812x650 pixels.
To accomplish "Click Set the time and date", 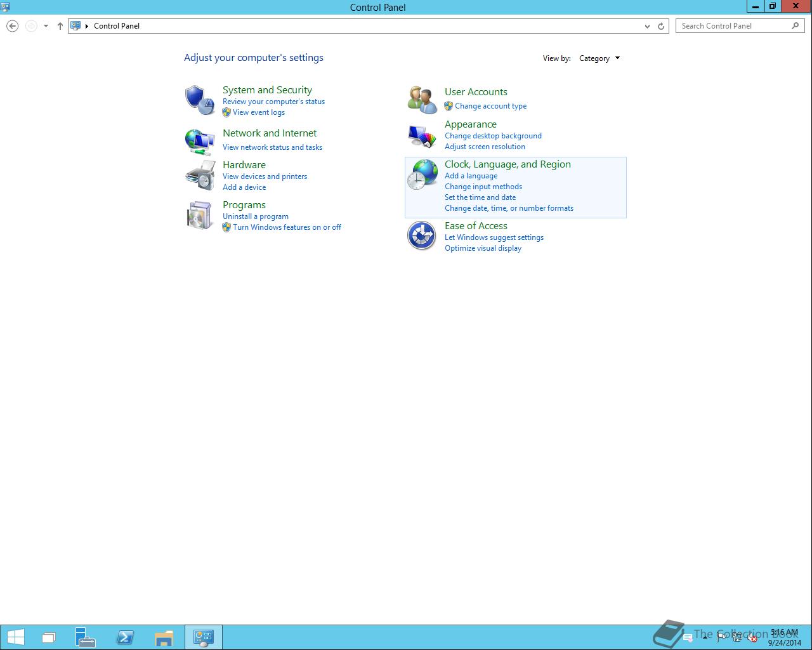I will click(x=480, y=197).
